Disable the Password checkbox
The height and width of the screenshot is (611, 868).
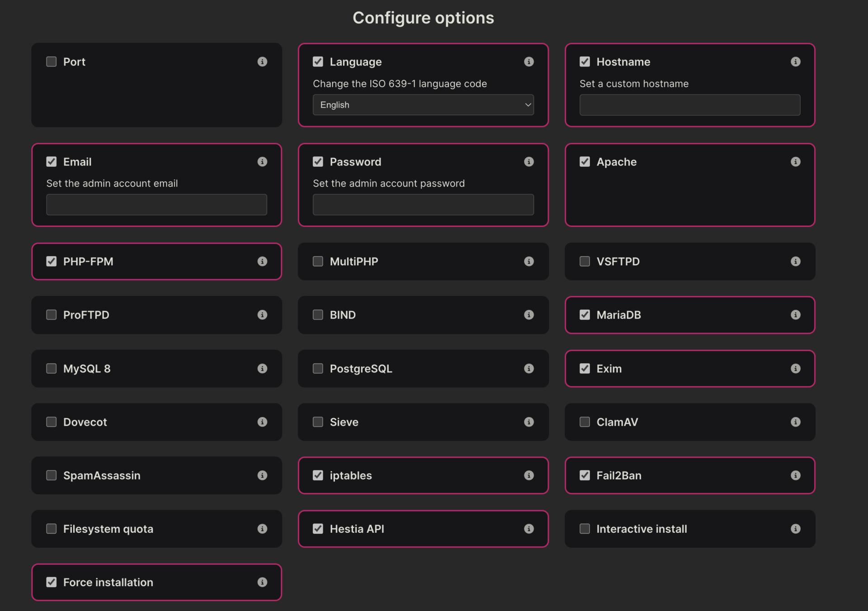(x=318, y=161)
